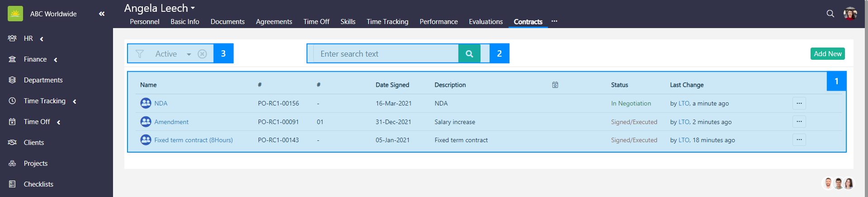Expand the Time Tracking sidebar menu
868x197 pixels.
tap(44, 101)
